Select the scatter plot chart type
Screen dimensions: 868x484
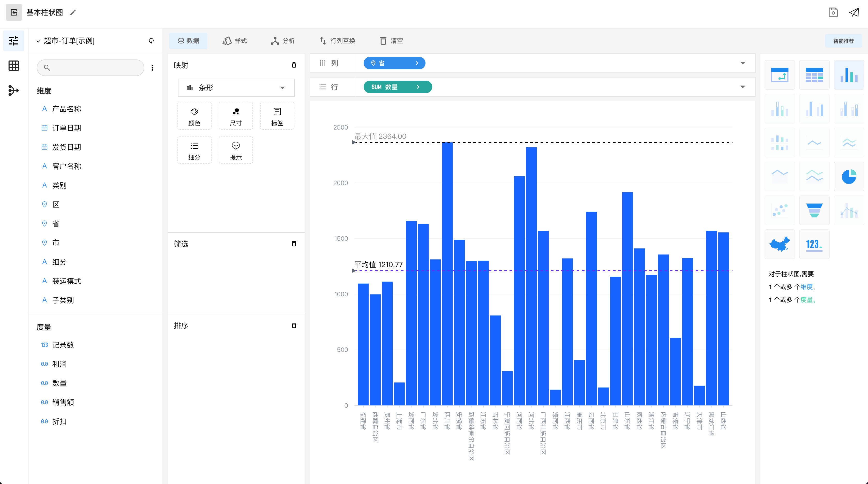pos(780,210)
